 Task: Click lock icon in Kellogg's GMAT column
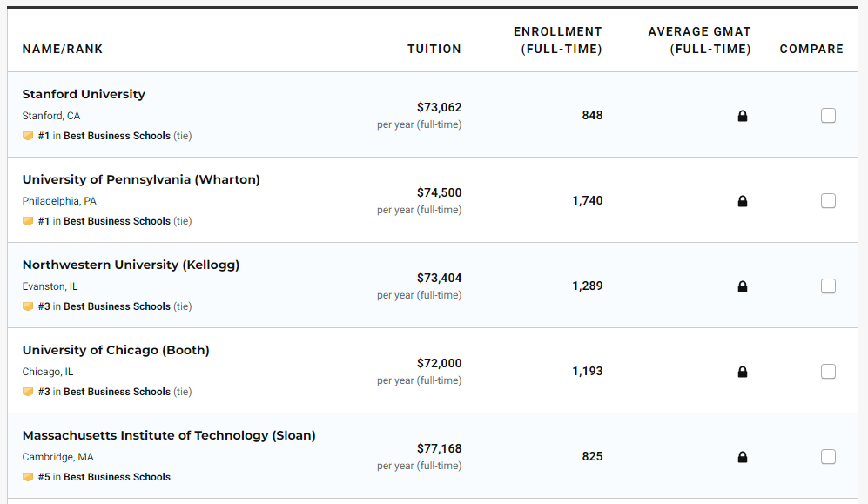743,286
